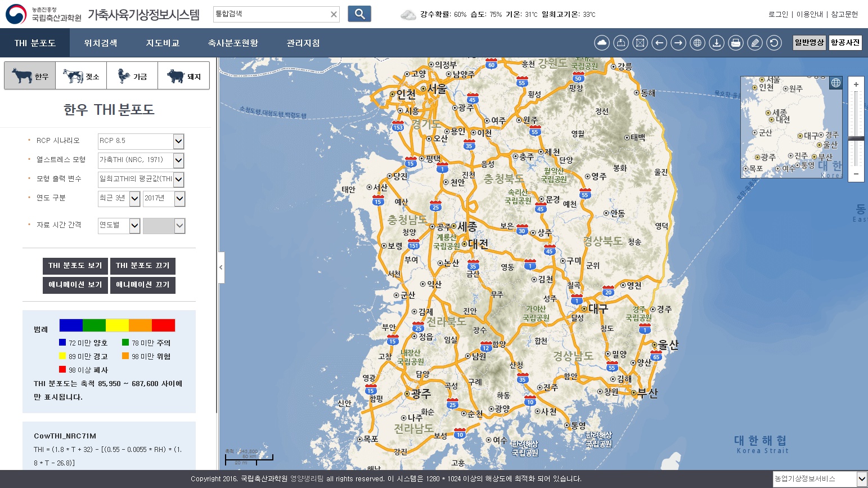Click the overview minimap thumbnail
The height and width of the screenshot is (488, 868).
point(791,127)
